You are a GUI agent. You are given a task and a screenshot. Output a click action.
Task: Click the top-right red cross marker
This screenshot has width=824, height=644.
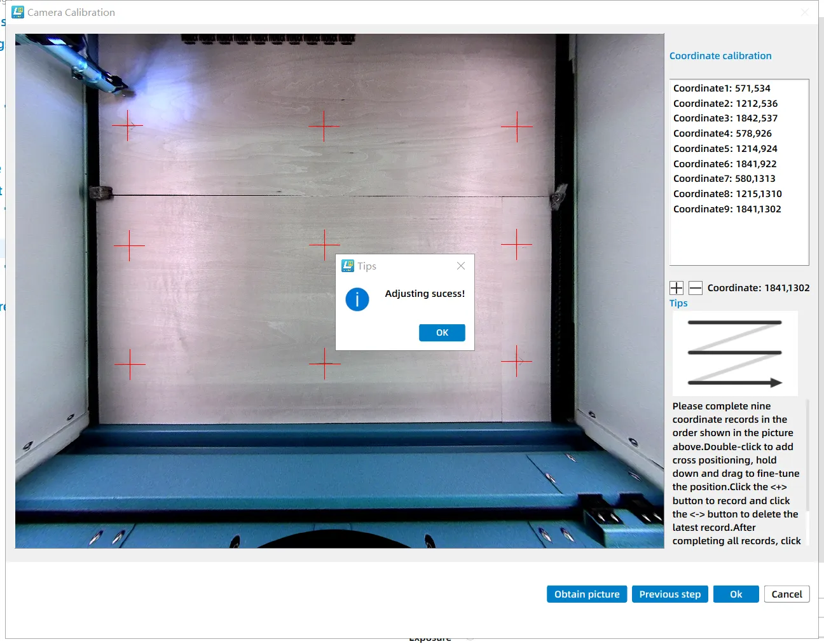tap(517, 126)
